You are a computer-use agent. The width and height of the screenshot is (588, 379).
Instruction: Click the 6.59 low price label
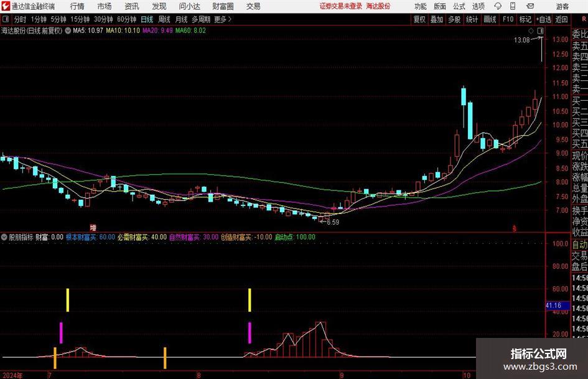point(333,222)
